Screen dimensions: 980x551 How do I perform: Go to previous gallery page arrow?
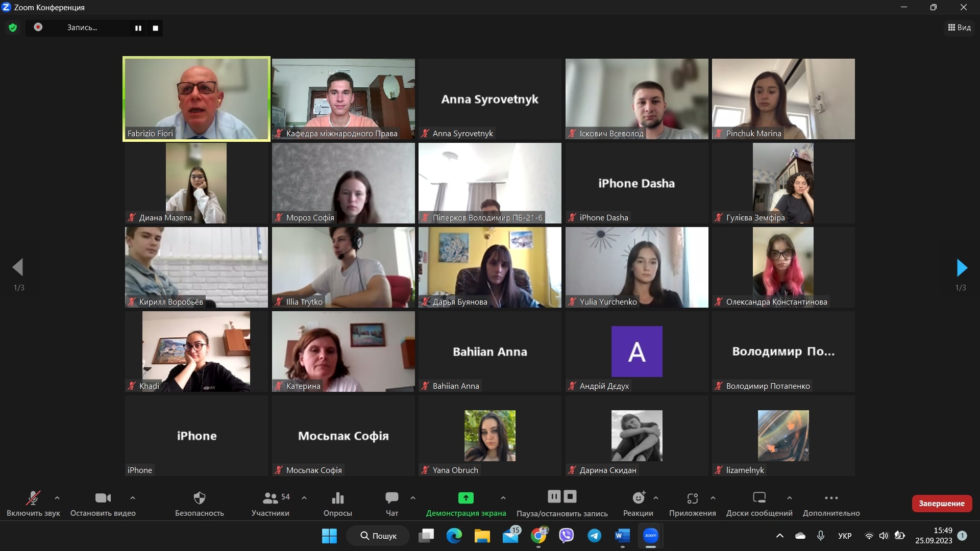pos(18,267)
